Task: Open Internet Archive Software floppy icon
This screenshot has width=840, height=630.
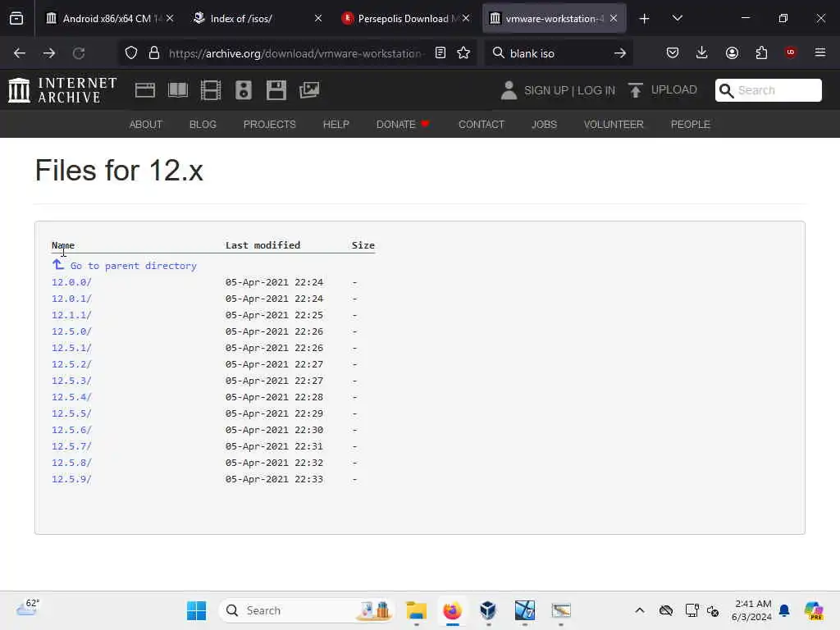Action: (276, 90)
